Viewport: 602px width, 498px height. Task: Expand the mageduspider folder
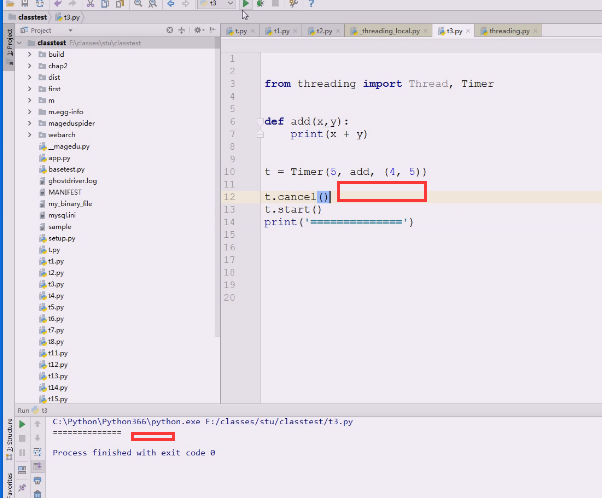[30, 124]
